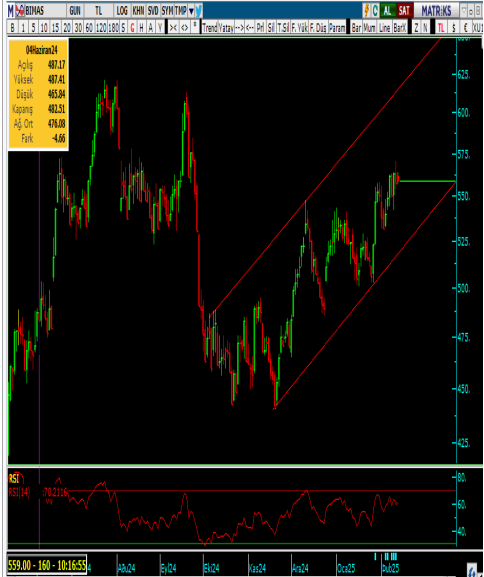
Task: Click the <-- shift left arrow
Action: pyautogui.click(x=249, y=27)
